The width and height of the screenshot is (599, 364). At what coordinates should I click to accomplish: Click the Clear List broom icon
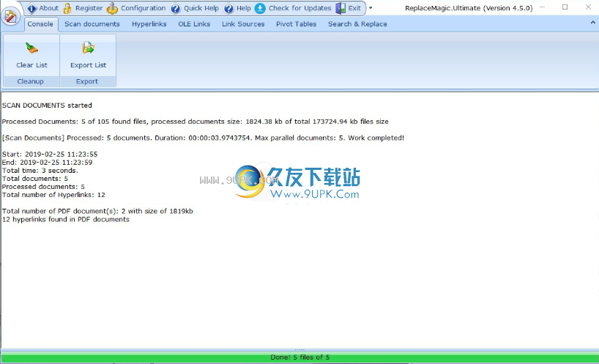[x=31, y=48]
